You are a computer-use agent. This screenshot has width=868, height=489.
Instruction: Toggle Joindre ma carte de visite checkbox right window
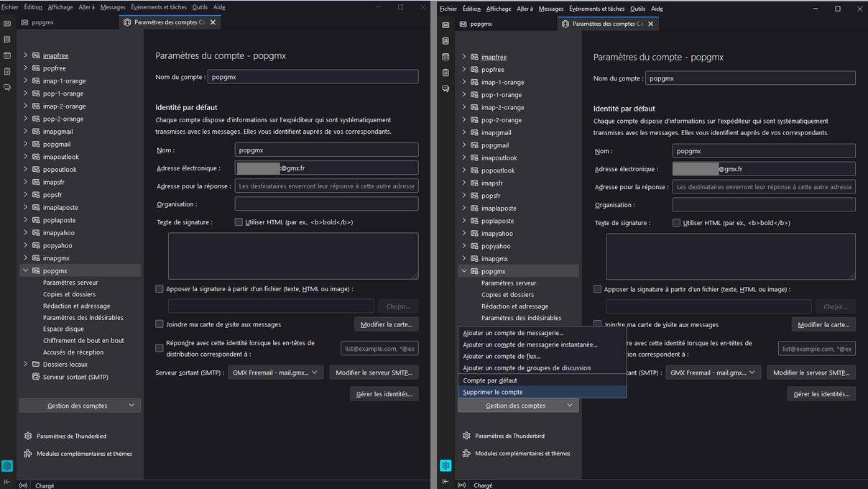[x=597, y=324]
